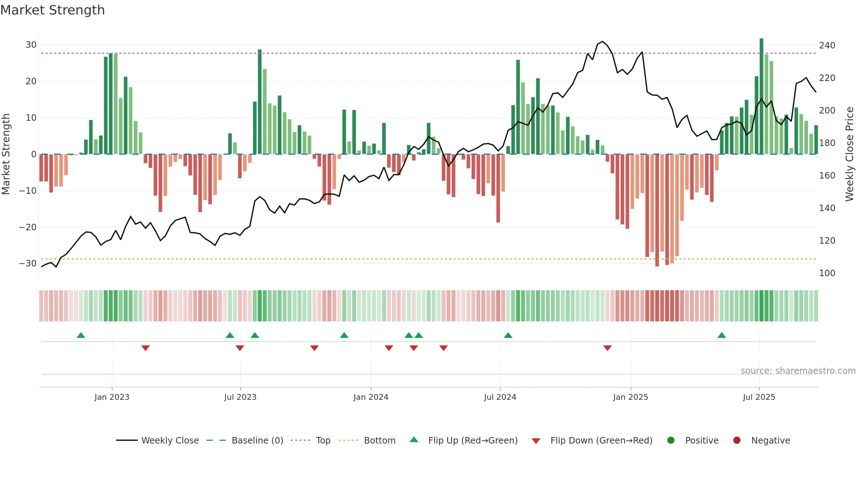
Task: Click the flip-up marker just after Jul 2024
Action: click(508, 335)
